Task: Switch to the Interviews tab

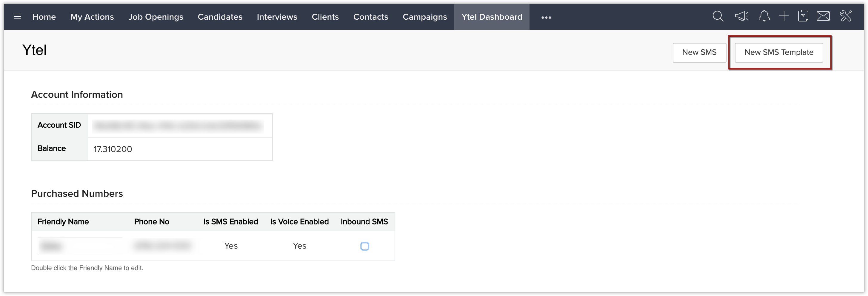Action: point(277,17)
